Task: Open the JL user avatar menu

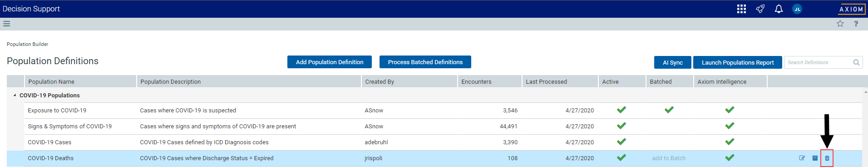Action: tap(797, 9)
